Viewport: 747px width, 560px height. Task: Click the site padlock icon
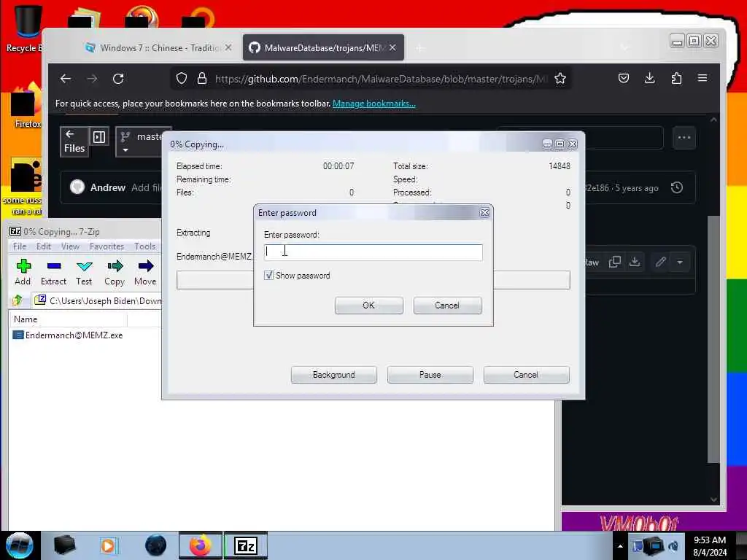point(202,79)
